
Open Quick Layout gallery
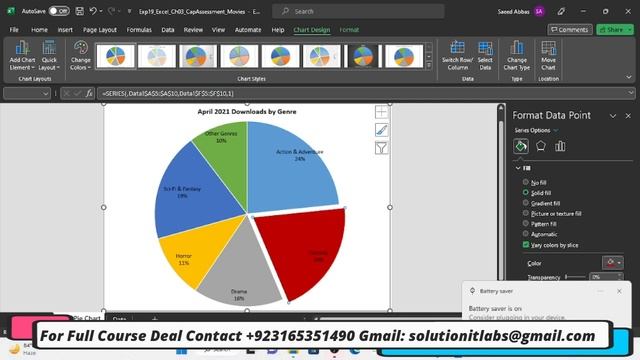point(49,56)
